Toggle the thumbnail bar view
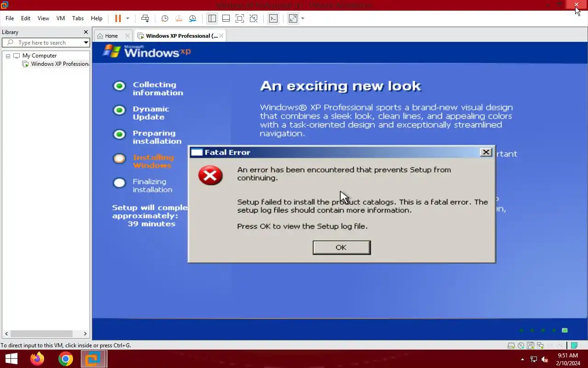 pos(226,18)
